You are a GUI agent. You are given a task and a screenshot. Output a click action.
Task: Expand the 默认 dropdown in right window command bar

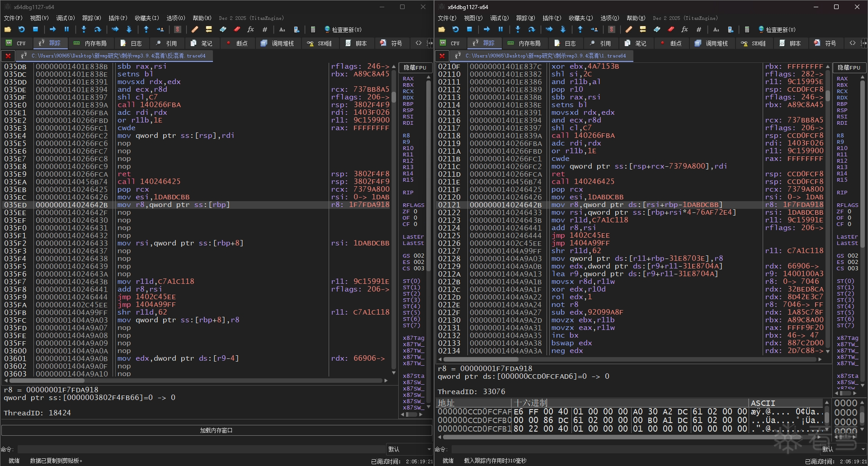843,449
